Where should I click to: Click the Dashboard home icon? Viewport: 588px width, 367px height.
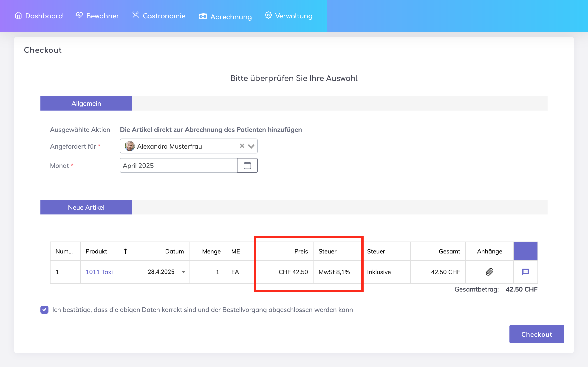(18, 15)
